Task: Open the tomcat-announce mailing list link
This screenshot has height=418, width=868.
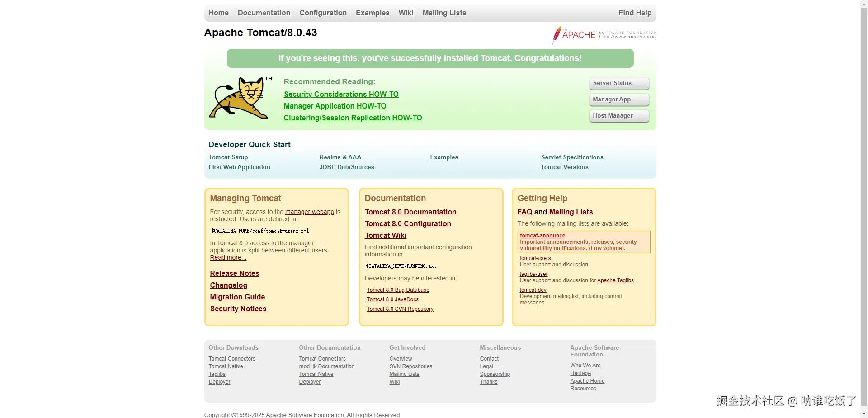Action: click(x=542, y=236)
